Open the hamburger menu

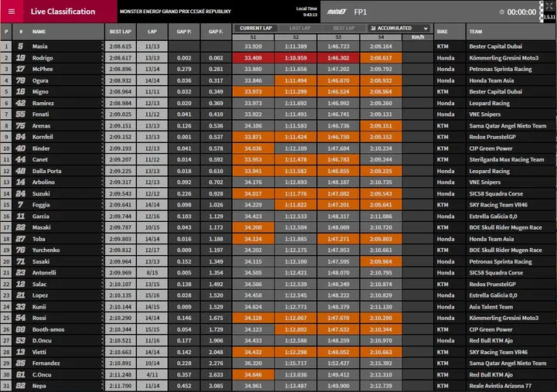click(12, 12)
